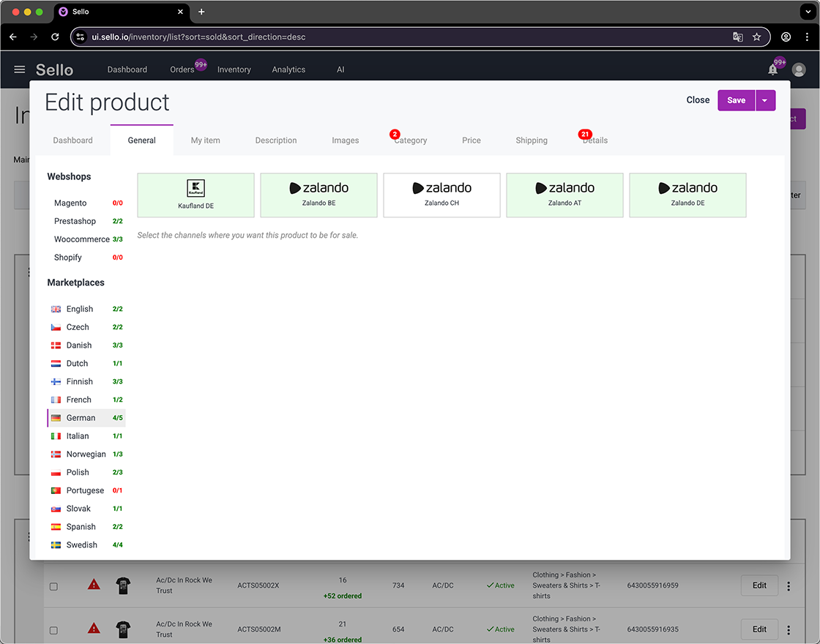Open notifications via the bell icon

[x=772, y=70]
